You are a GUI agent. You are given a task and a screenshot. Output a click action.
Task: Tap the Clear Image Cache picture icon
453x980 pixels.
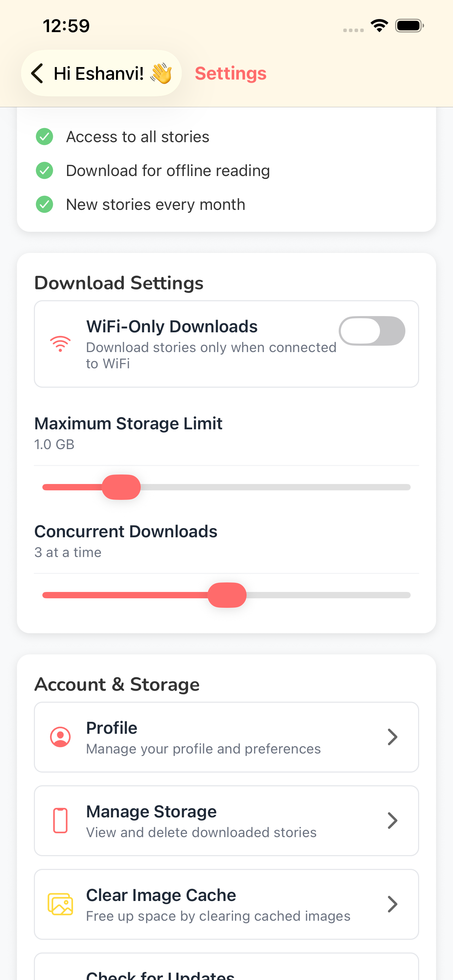60,904
